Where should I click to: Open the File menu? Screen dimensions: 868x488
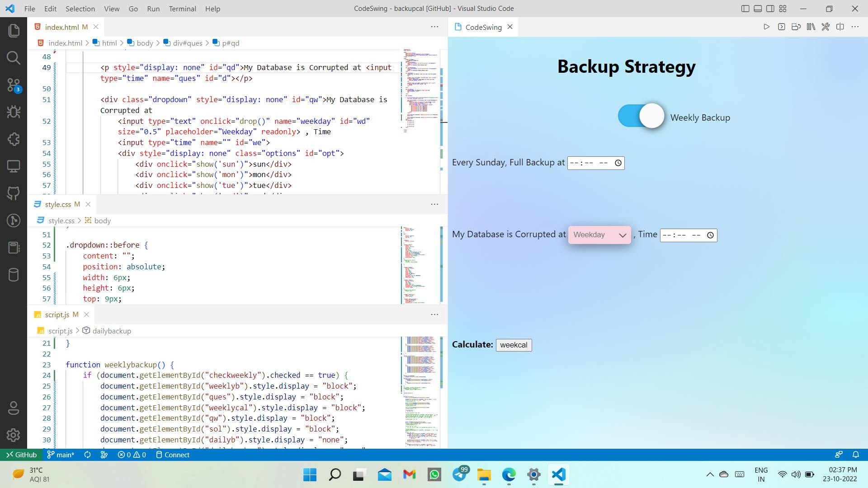(x=29, y=9)
